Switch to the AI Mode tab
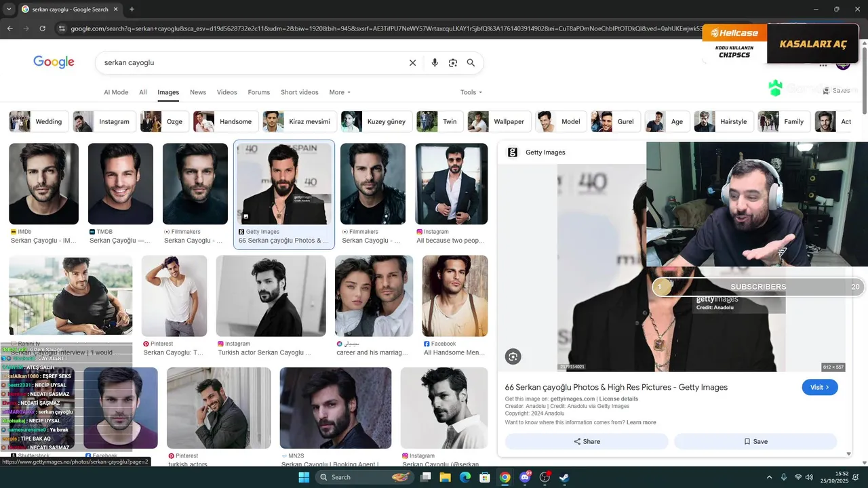The width and height of the screenshot is (868, 488). [116, 92]
